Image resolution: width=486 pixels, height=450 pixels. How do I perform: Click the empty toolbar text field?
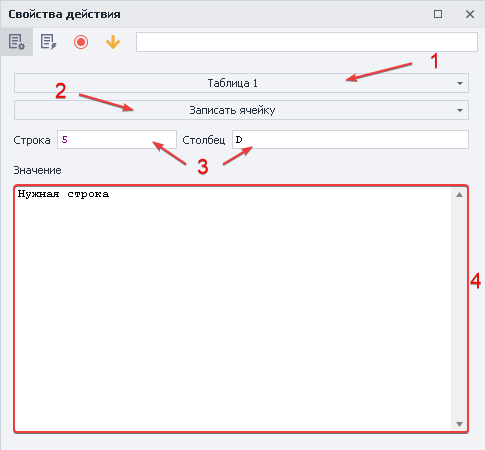click(307, 42)
